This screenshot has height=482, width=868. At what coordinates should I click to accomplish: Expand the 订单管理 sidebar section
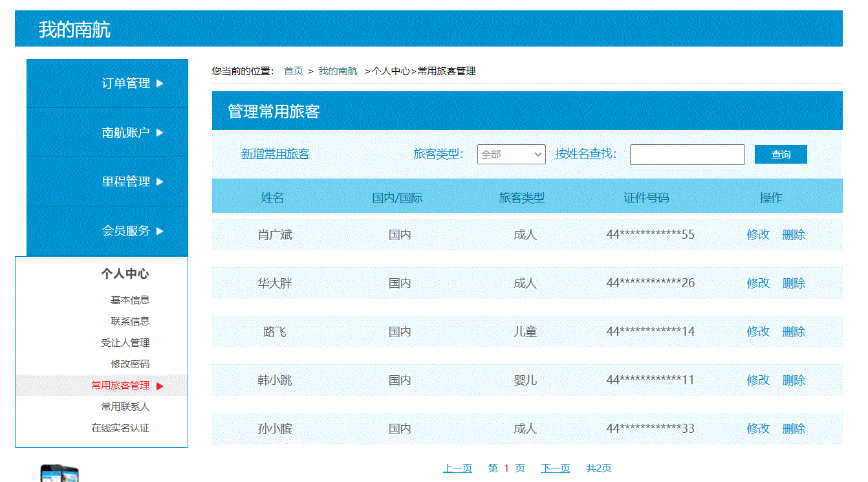[x=107, y=83]
